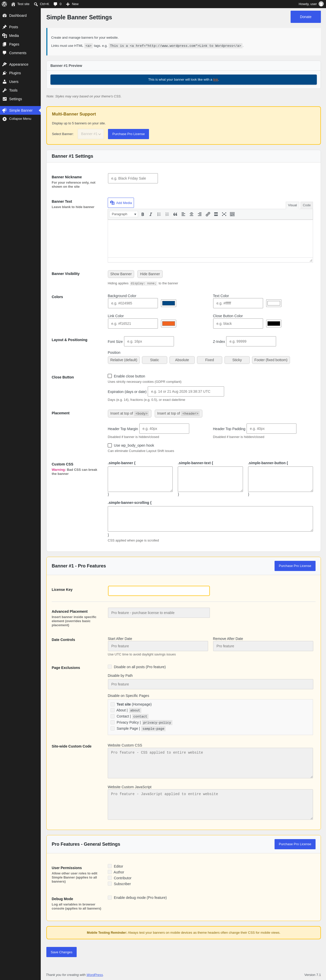The width and height of the screenshot is (326, 980).
Task: Open Comments in the sidebar menu
Action: click(20, 53)
